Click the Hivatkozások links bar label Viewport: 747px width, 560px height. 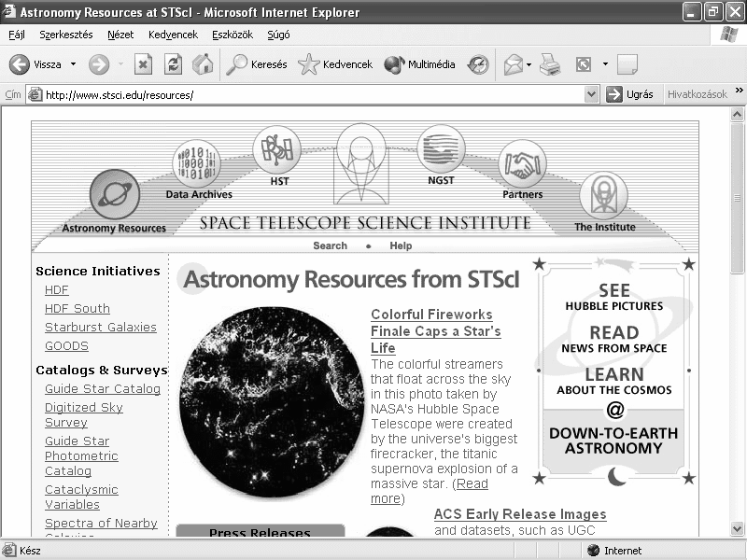click(x=697, y=94)
